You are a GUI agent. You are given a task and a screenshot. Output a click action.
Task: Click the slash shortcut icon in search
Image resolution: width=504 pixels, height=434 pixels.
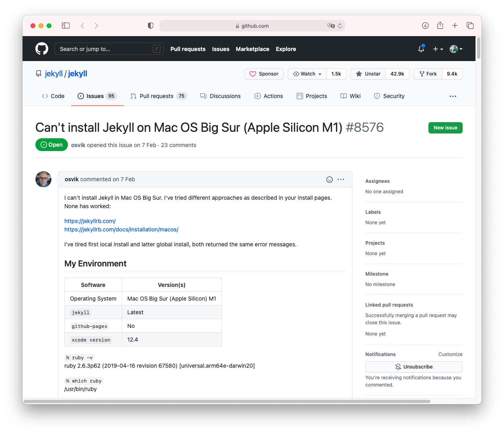click(x=157, y=49)
